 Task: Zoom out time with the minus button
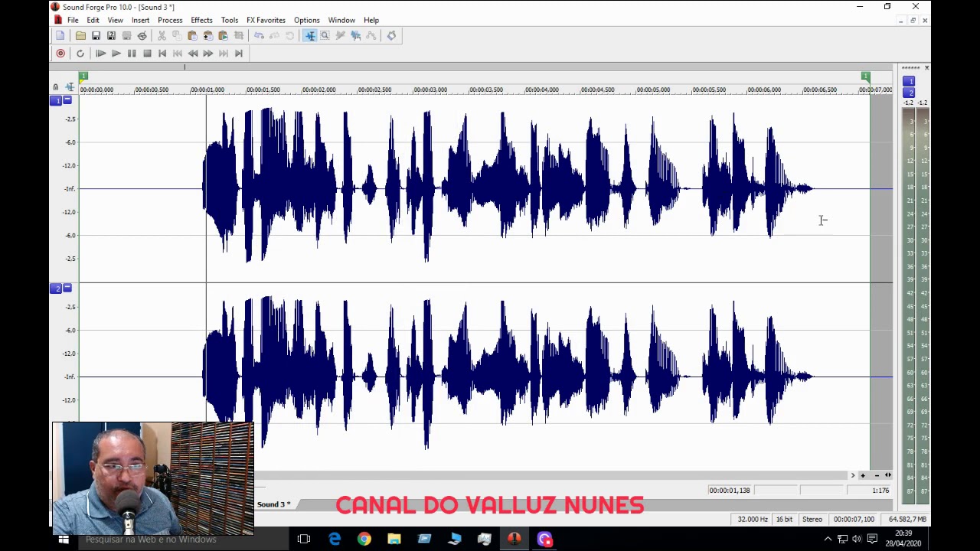[877, 475]
